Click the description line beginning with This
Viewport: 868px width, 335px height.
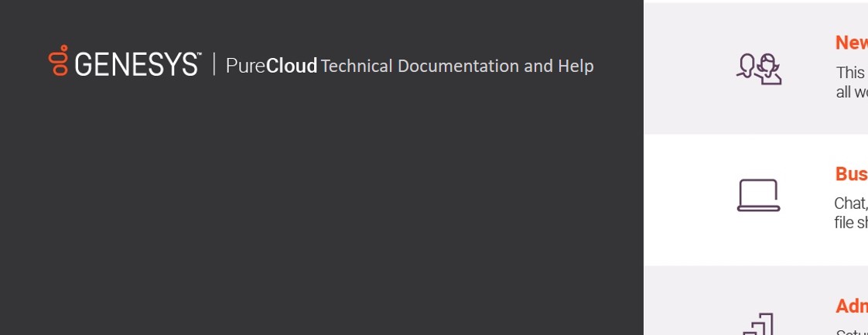click(x=850, y=73)
